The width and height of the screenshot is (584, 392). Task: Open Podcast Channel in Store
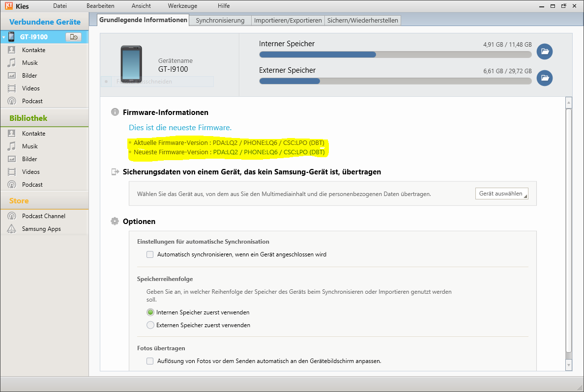click(x=44, y=216)
